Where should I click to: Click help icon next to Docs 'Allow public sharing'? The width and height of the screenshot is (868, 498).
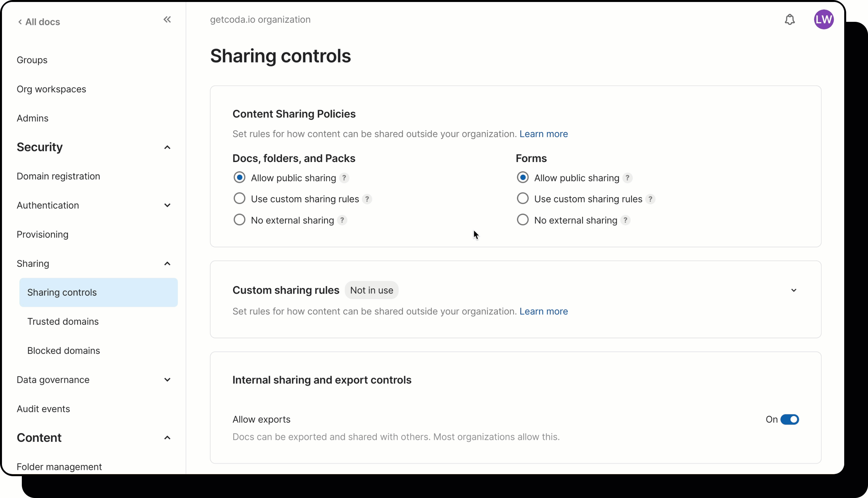coord(344,178)
